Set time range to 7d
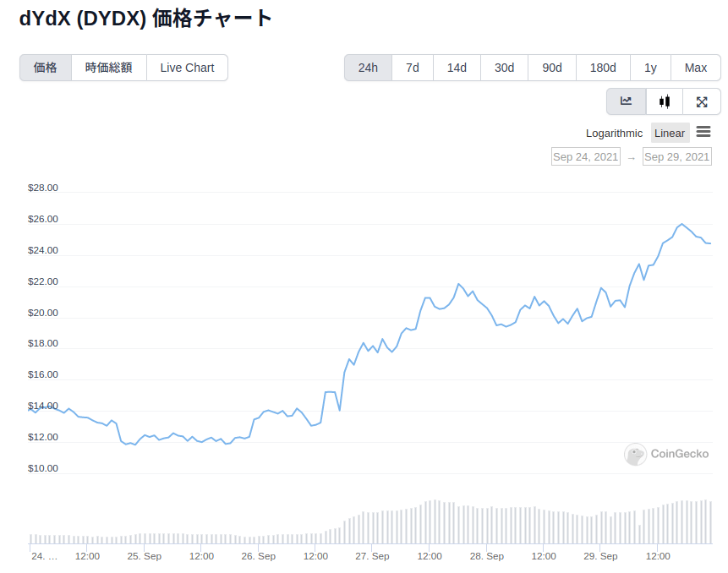Image resolution: width=728 pixels, height=573 pixels. (x=413, y=68)
